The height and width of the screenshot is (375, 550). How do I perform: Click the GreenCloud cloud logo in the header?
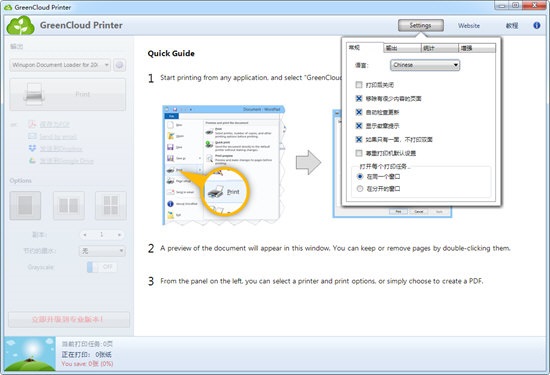(x=20, y=25)
